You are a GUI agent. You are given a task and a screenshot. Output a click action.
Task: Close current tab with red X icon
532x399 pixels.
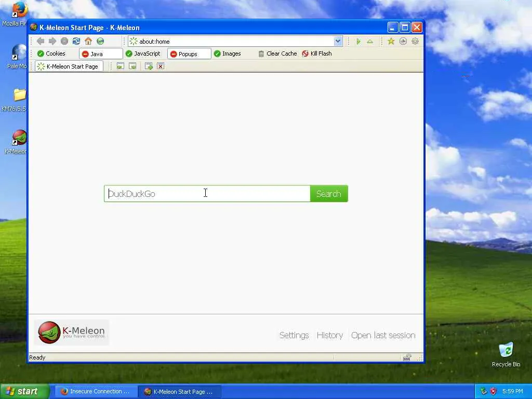pyautogui.click(x=161, y=66)
